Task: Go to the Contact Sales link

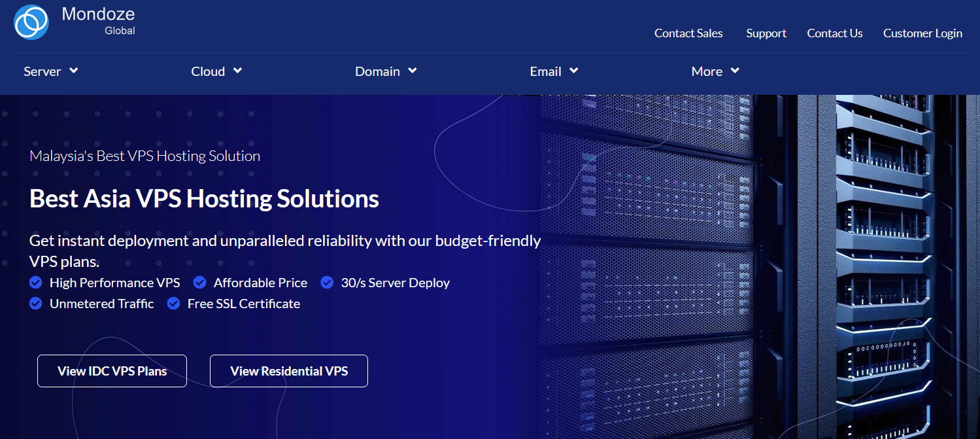Action: point(688,33)
